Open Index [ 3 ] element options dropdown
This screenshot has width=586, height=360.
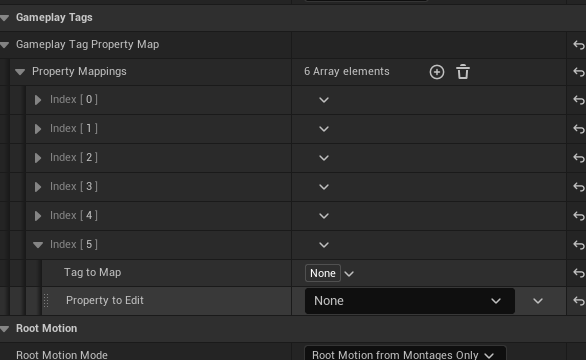click(x=324, y=187)
